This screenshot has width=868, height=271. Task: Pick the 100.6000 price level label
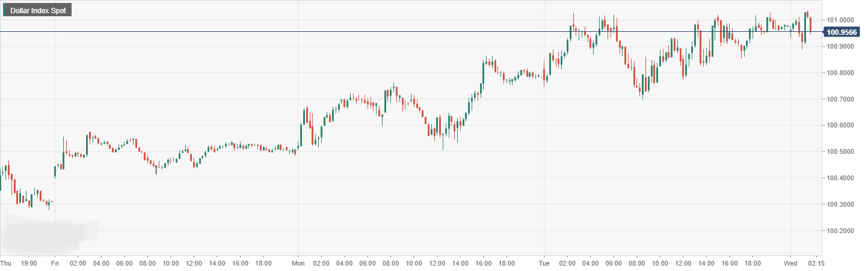coord(841,126)
